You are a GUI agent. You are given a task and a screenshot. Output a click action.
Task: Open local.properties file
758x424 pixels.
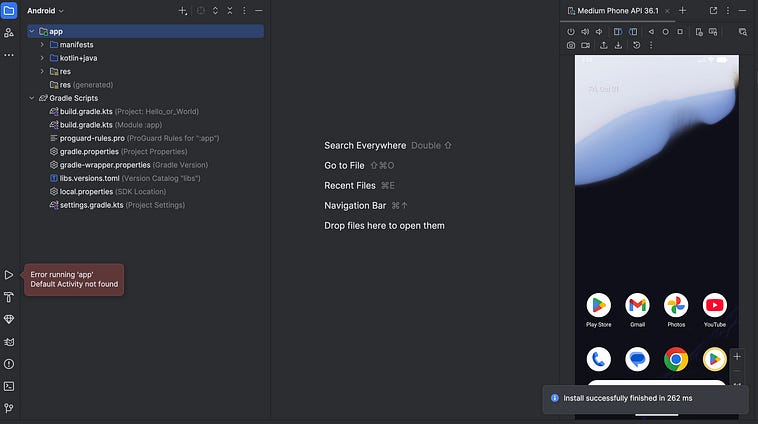coord(108,192)
